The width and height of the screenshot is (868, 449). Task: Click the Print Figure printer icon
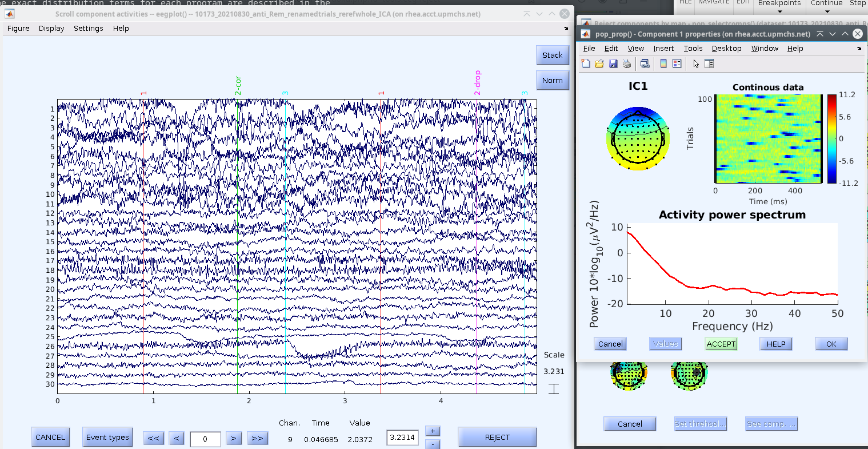[627, 64]
